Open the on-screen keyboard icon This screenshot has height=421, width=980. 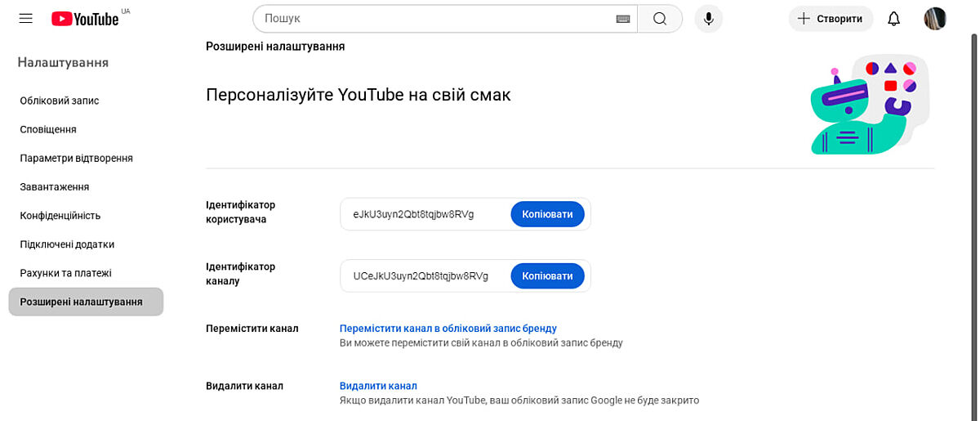point(622,19)
